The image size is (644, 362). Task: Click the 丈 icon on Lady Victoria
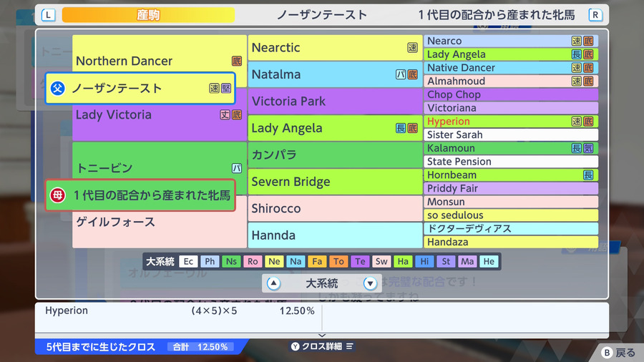(225, 114)
